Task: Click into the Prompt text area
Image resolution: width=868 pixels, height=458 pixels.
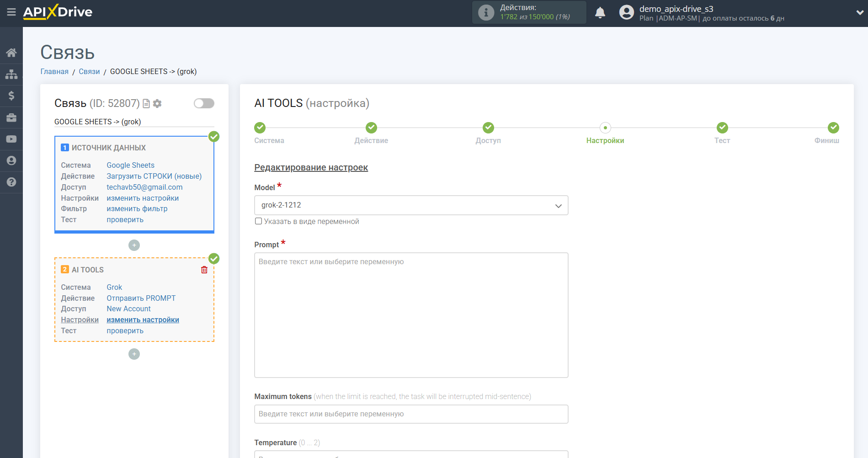Action: [411, 315]
